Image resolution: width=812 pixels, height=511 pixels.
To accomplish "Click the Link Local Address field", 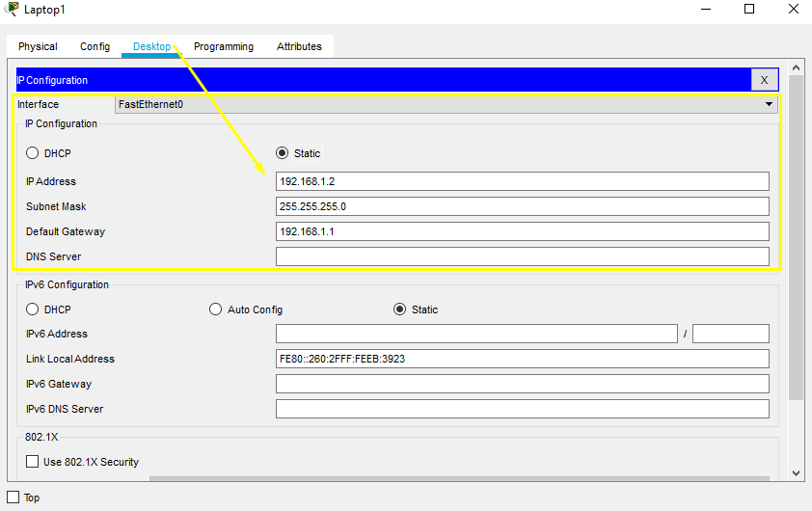I will (x=522, y=359).
